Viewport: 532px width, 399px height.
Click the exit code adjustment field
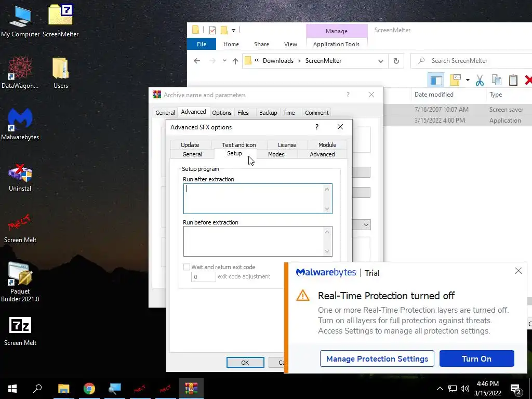coord(203,277)
